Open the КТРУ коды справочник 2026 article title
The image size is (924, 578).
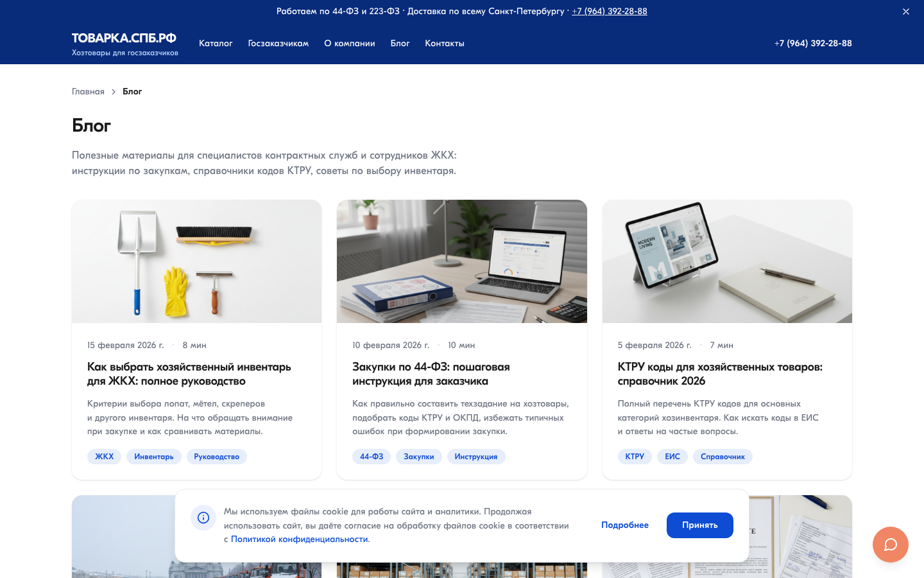pyautogui.click(x=719, y=374)
